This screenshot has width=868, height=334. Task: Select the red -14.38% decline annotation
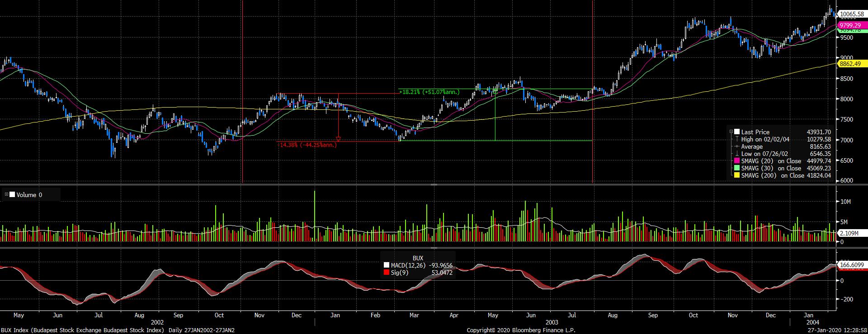[307, 145]
